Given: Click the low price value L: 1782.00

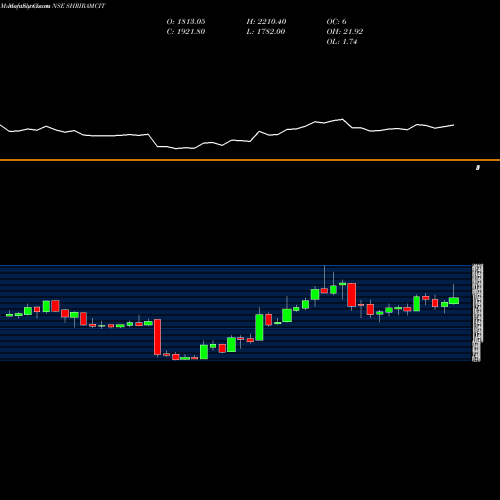Looking at the screenshot, I should [x=266, y=32].
